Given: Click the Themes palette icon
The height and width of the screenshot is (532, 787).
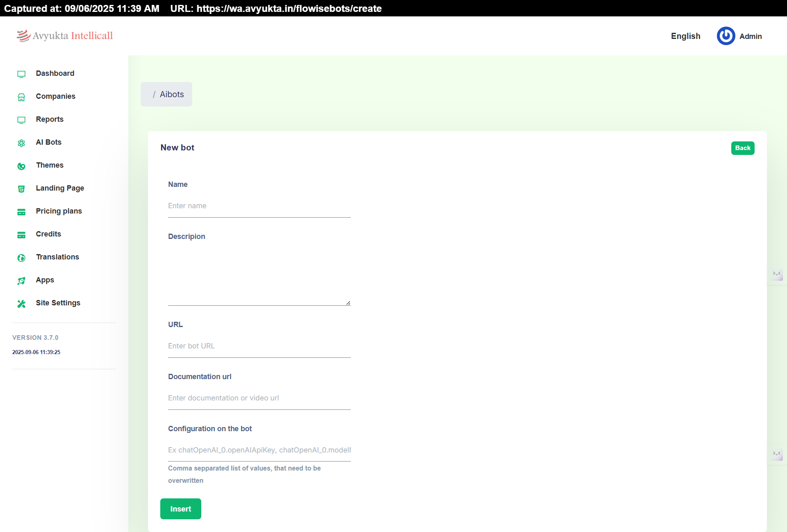Looking at the screenshot, I should coord(21,166).
